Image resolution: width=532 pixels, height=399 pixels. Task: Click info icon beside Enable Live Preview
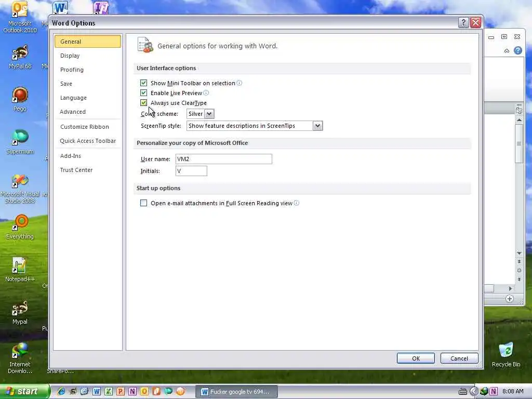(206, 92)
